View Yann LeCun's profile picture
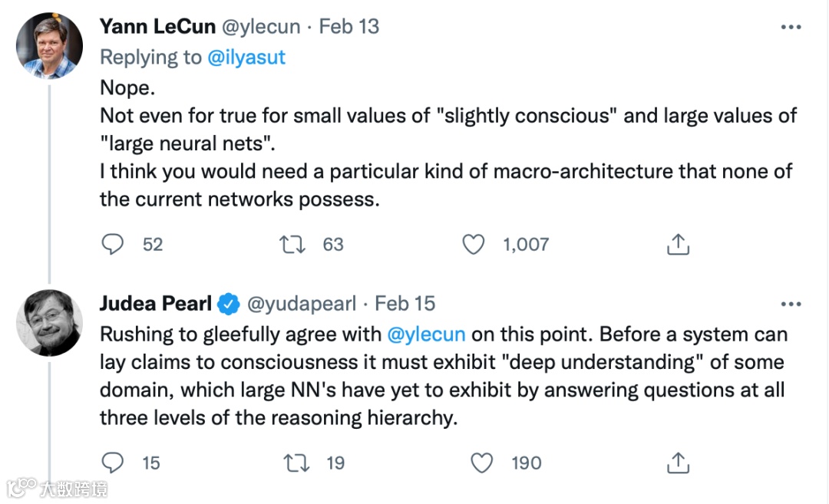Image resolution: width=829 pixels, height=504 pixels. point(49,45)
